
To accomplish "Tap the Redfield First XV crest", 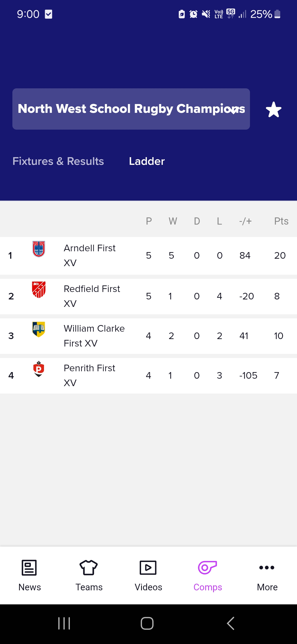I will 39,290.
